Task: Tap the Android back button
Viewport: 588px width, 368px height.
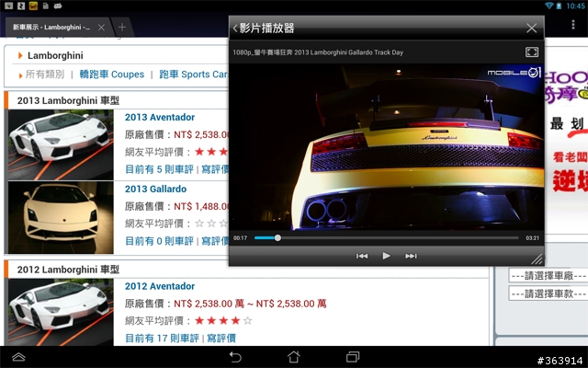Action: pyautogui.click(x=235, y=357)
